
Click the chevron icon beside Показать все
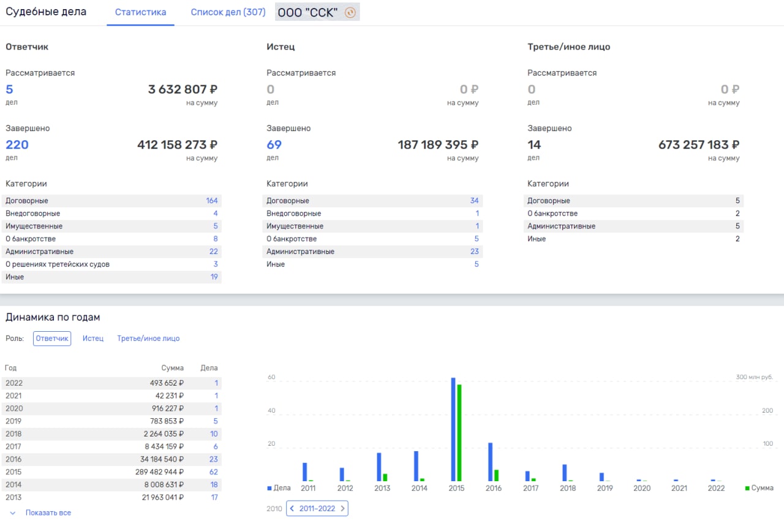tap(13, 513)
